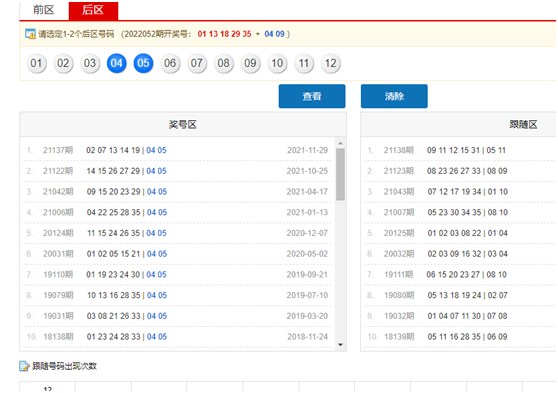Switch to the 前区 tab
Screen dimensions: 558x393
point(44,10)
